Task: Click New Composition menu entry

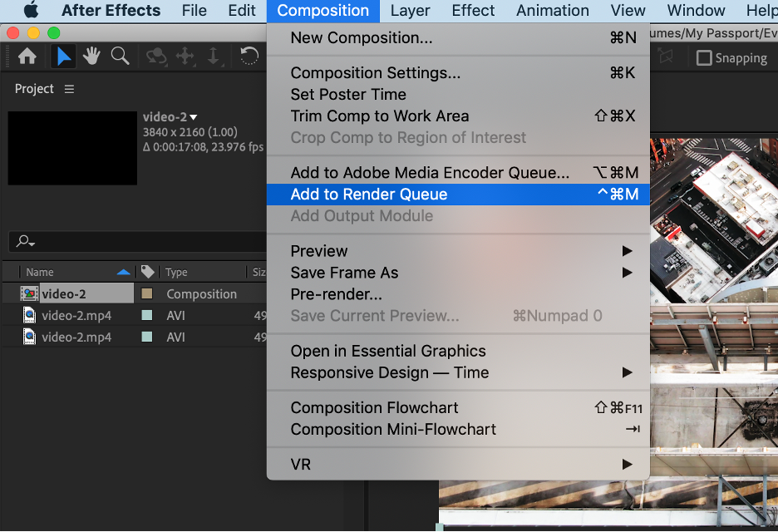Action: tap(361, 38)
